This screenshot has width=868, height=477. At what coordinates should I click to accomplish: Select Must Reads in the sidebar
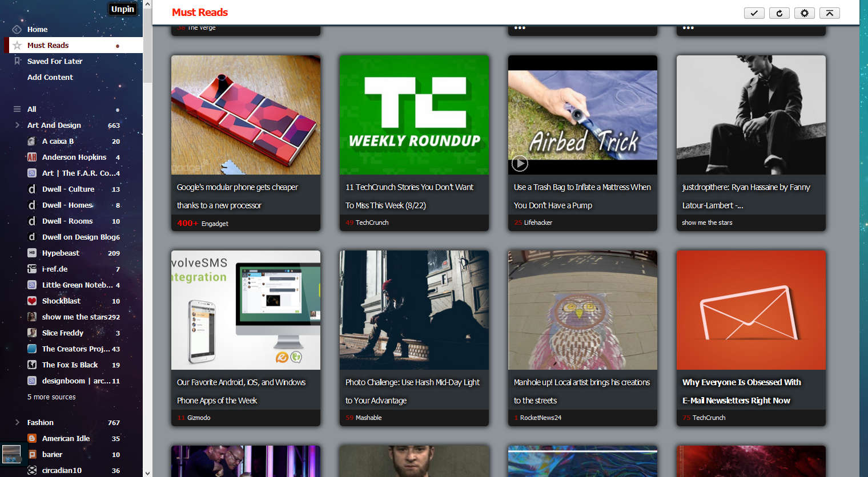(48, 45)
